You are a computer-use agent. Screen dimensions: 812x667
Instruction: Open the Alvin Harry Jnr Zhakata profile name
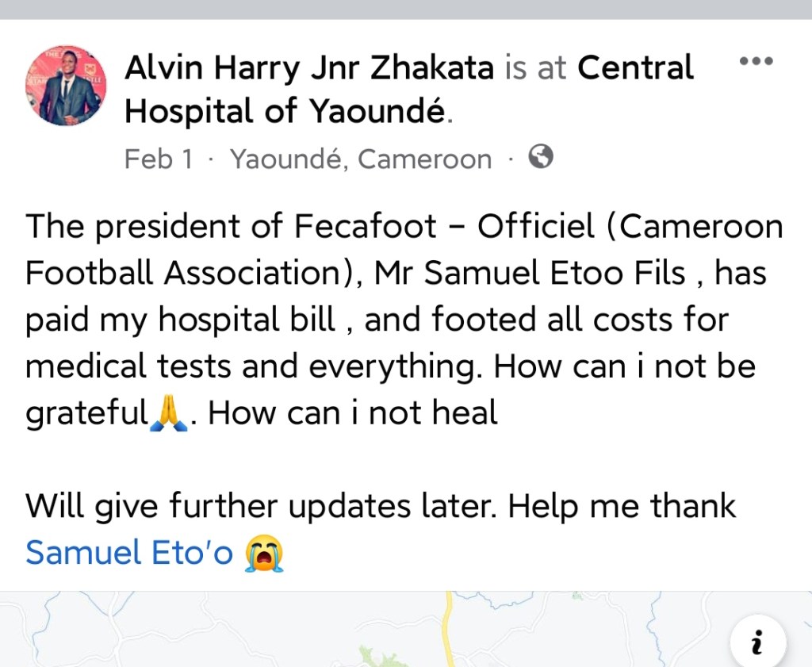pos(309,68)
